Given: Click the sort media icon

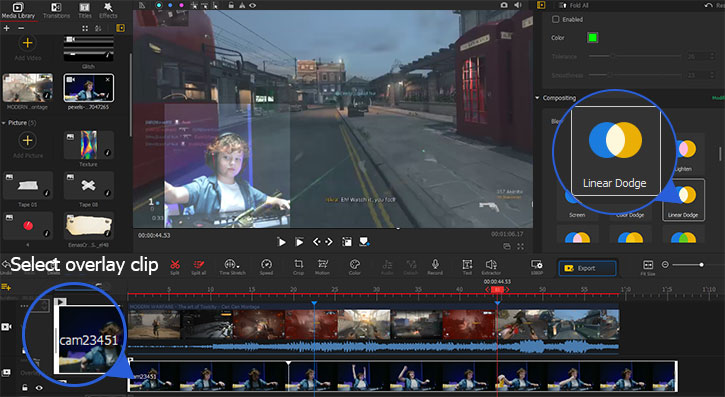Looking at the screenshot, I should (x=98, y=28).
